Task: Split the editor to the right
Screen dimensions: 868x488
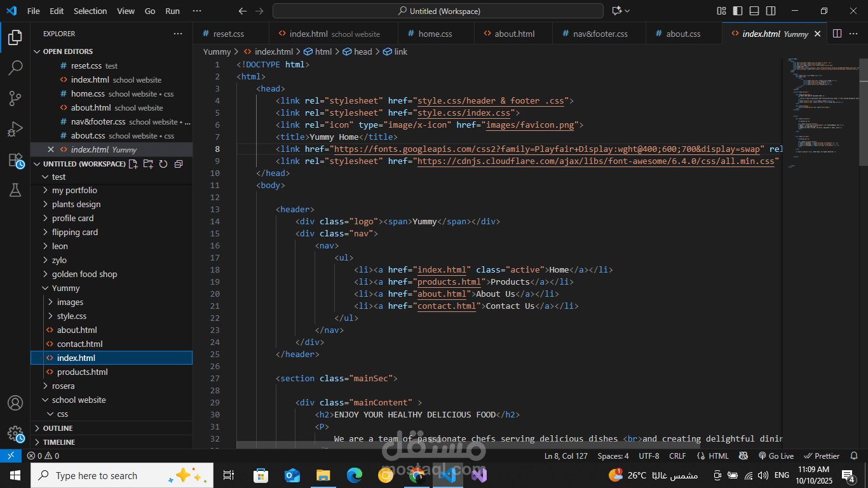Action: pyautogui.click(x=837, y=34)
